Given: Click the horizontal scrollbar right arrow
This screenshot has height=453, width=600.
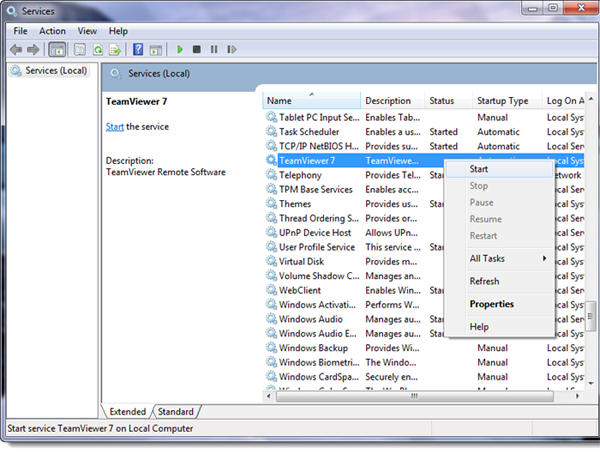Looking at the screenshot, I should click(x=577, y=396).
